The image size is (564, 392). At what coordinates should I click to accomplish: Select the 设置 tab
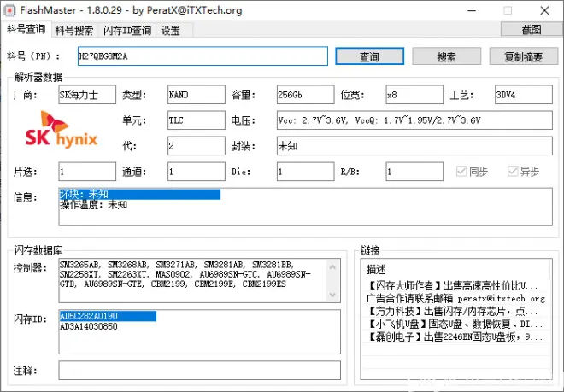tap(170, 30)
